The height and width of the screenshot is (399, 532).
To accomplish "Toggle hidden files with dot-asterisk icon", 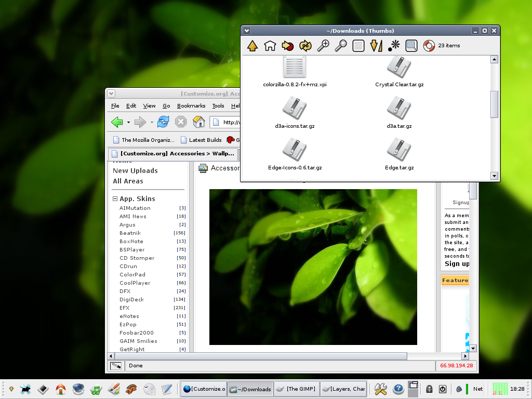I will 394,46.
